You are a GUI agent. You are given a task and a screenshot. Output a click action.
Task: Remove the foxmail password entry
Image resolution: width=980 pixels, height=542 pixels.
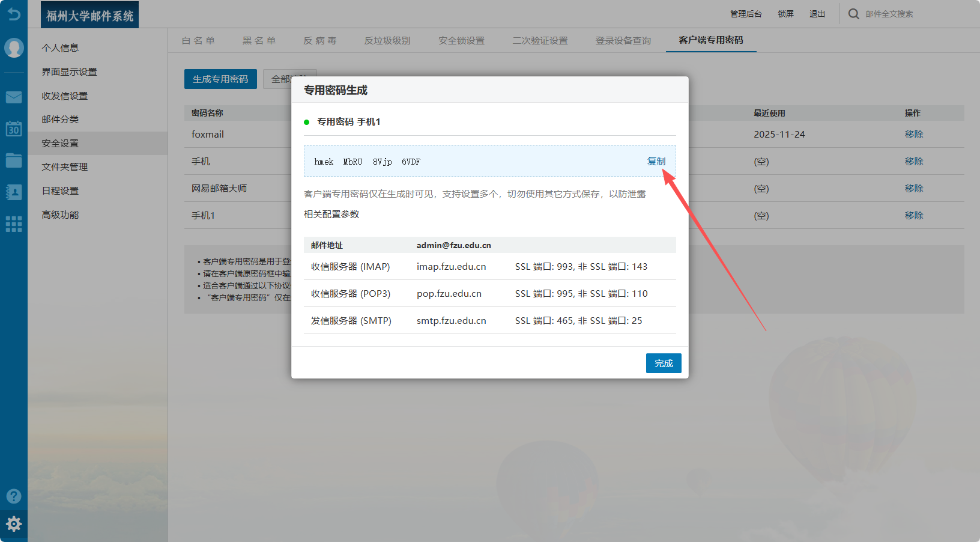[x=913, y=135]
